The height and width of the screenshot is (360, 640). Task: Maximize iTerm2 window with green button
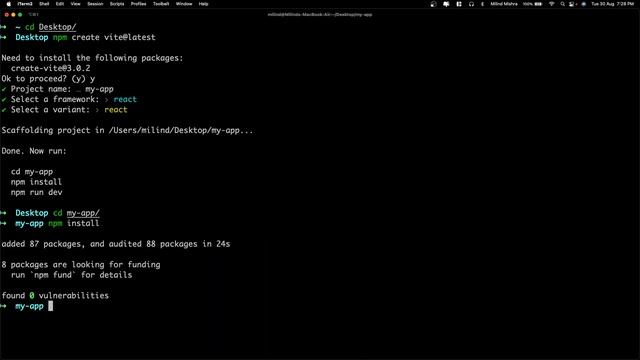20,15
